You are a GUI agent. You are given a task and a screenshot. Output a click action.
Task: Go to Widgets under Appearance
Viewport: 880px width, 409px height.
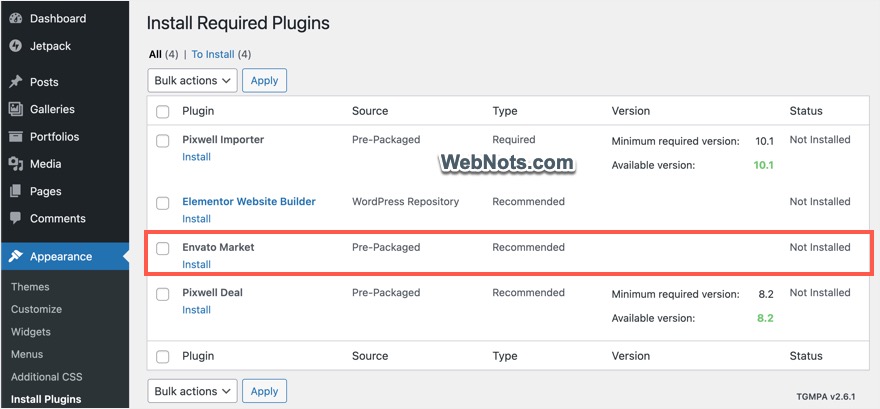(x=31, y=332)
